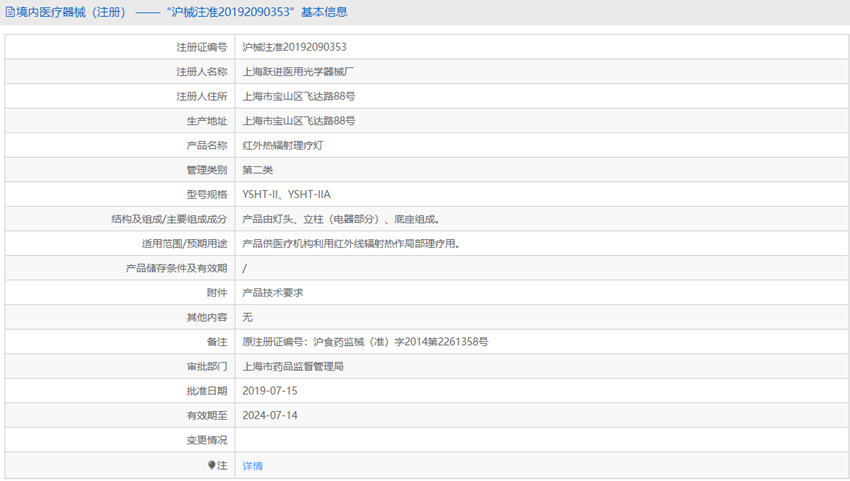Click the document icon beside the page title
850x481 pixels.
click(9, 12)
